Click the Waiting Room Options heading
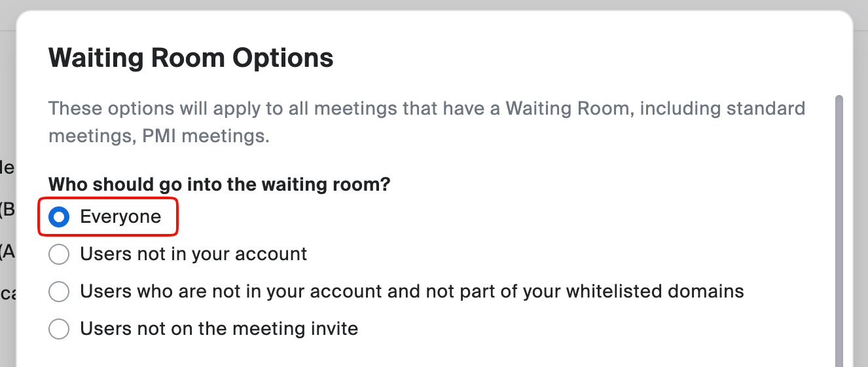Image resolution: width=868 pixels, height=367 pixels. pos(190,58)
